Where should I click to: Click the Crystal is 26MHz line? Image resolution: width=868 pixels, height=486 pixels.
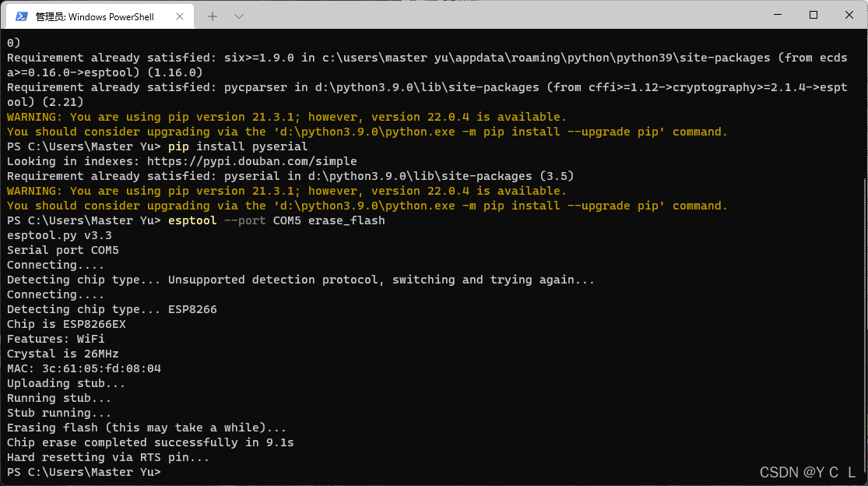tap(62, 354)
